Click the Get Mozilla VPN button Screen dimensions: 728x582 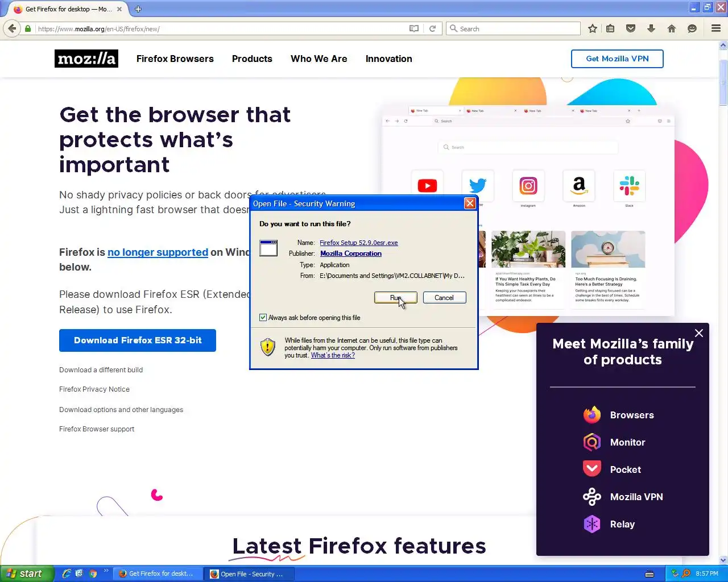coord(617,59)
